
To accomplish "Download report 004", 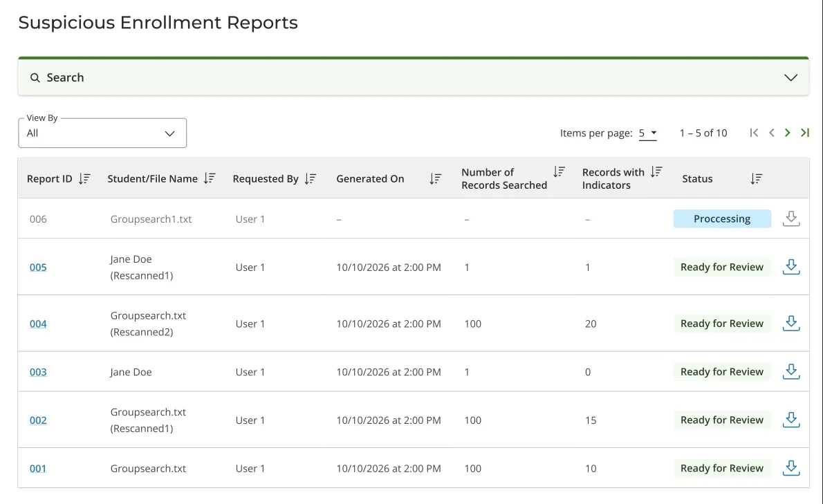I will (791, 324).
